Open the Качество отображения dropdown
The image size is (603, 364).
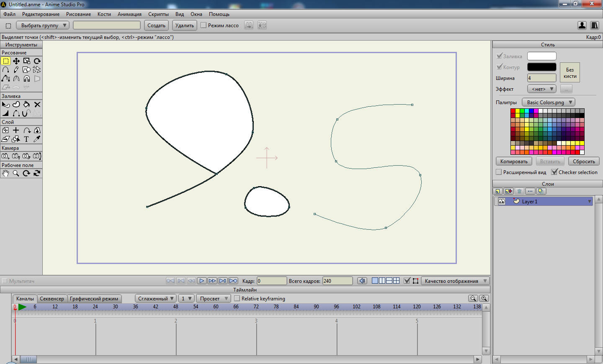point(455,281)
